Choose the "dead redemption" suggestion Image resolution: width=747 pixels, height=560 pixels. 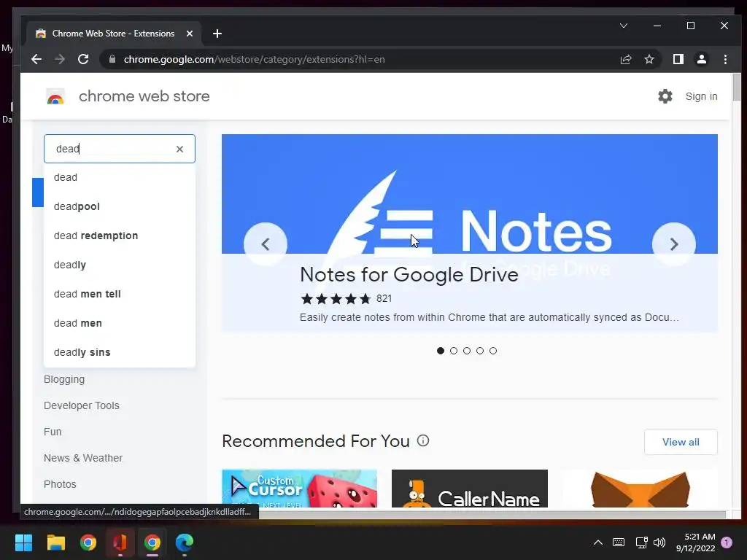[x=120, y=236]
